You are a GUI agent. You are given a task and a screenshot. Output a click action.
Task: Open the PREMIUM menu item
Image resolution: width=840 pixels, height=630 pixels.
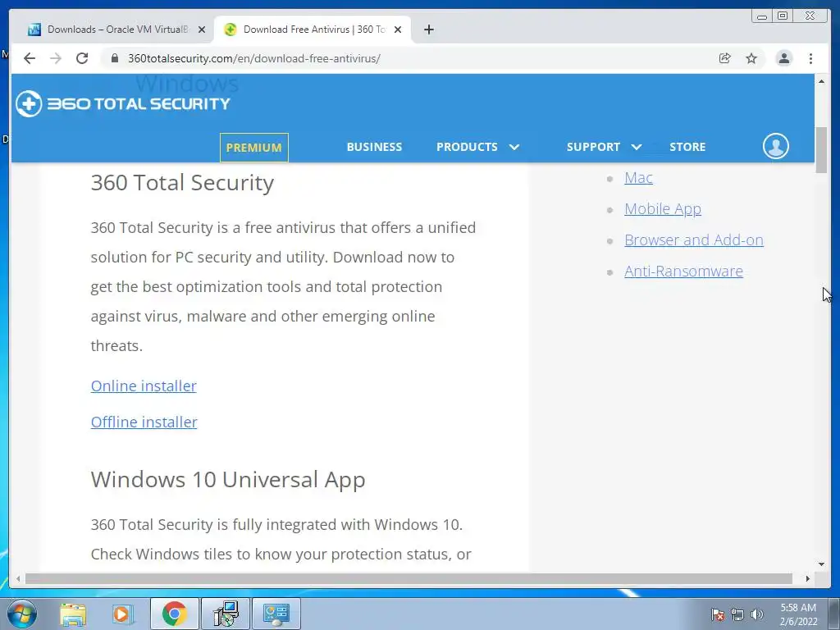click(254, 148)
